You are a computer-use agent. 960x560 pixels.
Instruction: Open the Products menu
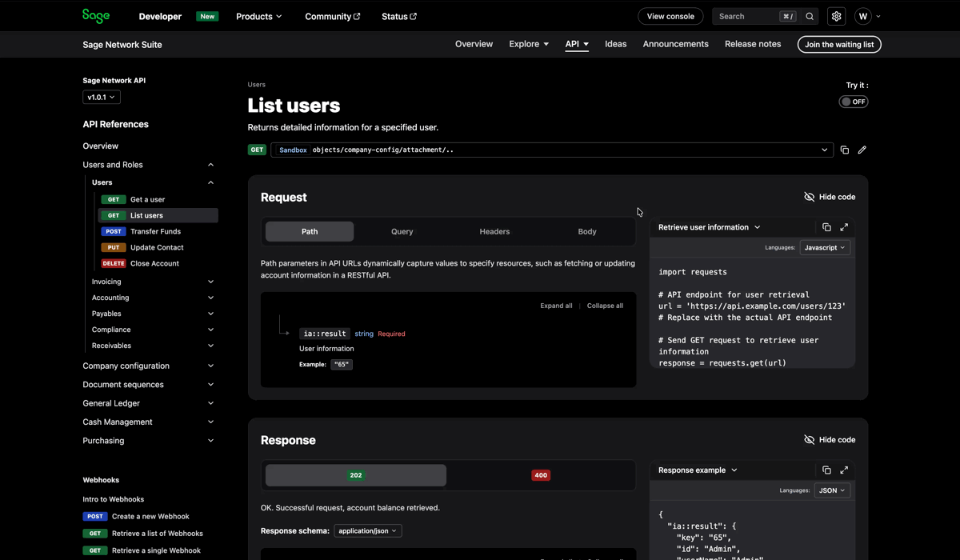259,16
